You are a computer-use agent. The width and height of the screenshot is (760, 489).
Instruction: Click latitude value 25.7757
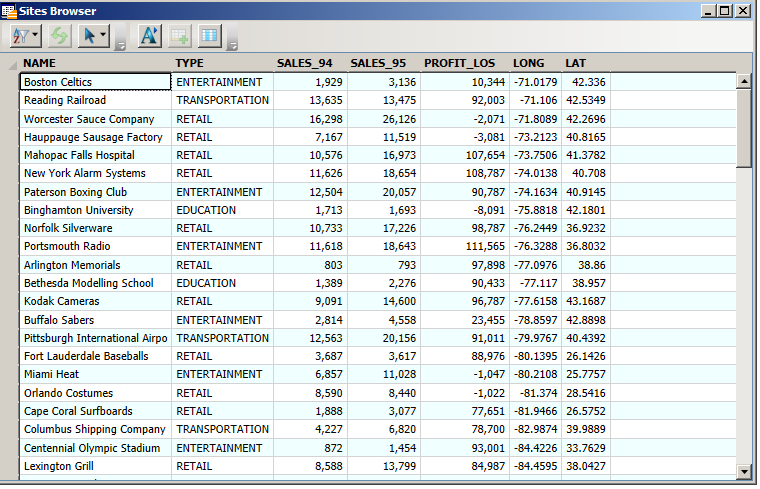pyautogui.click(x=586, y=375)
